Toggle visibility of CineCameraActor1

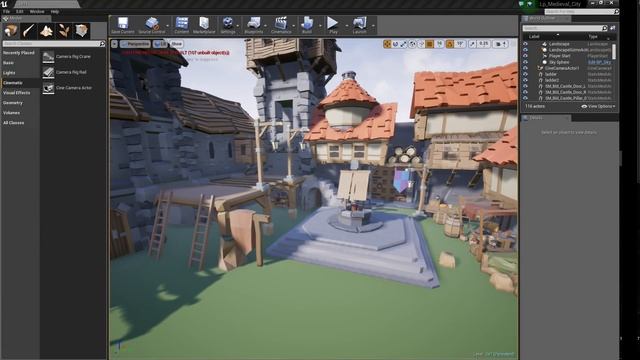pyautogui.click(x=525, y=68)
